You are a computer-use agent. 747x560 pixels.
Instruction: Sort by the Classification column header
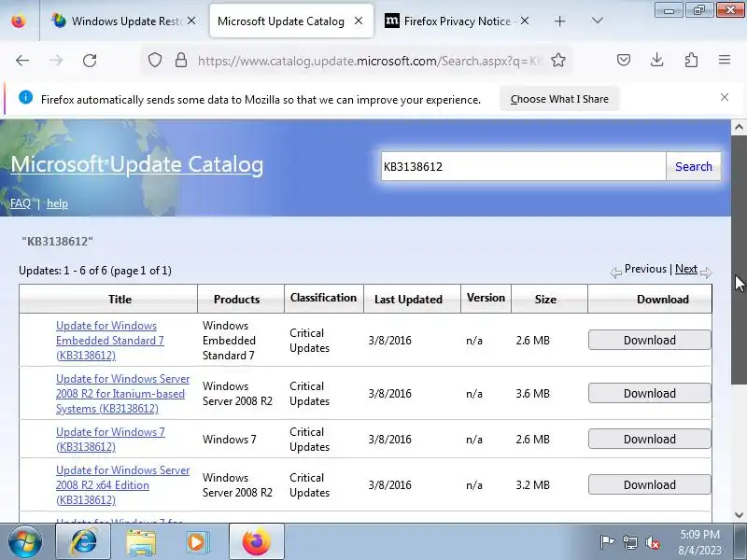323,297
